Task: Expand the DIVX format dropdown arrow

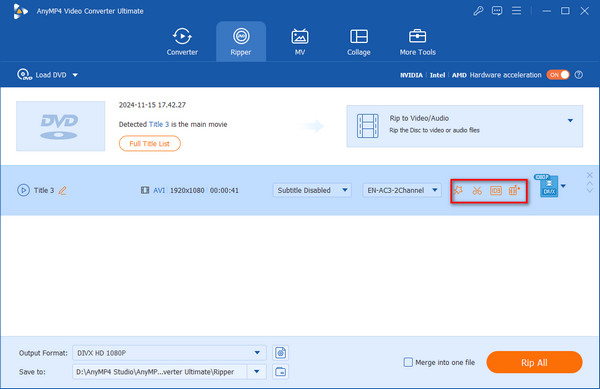Action: coord(563,186)
